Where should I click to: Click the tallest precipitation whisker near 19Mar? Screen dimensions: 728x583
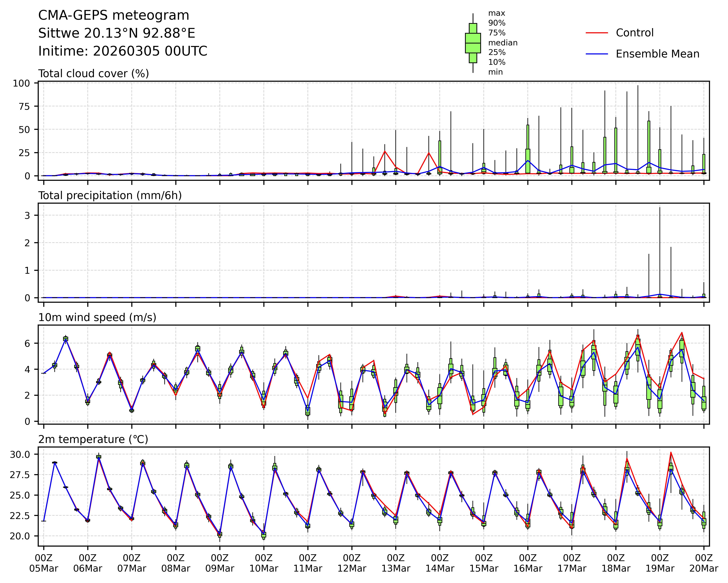coord(660,250)
